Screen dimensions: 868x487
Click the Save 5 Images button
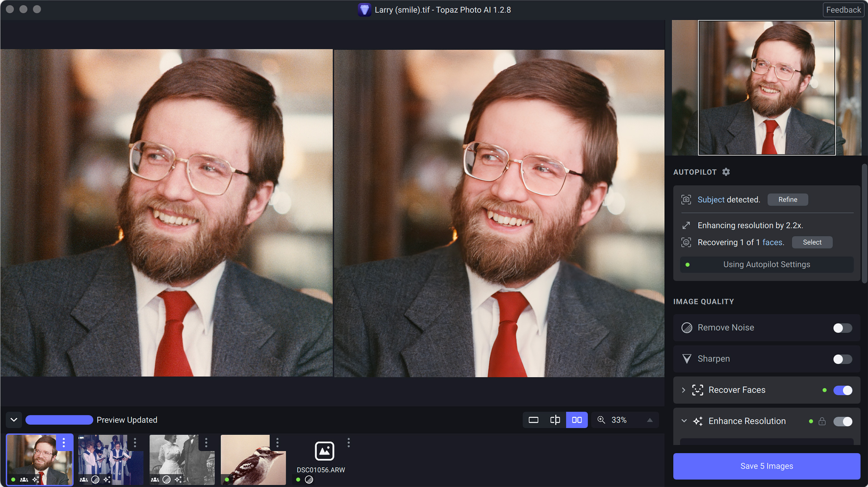(766, 466)
